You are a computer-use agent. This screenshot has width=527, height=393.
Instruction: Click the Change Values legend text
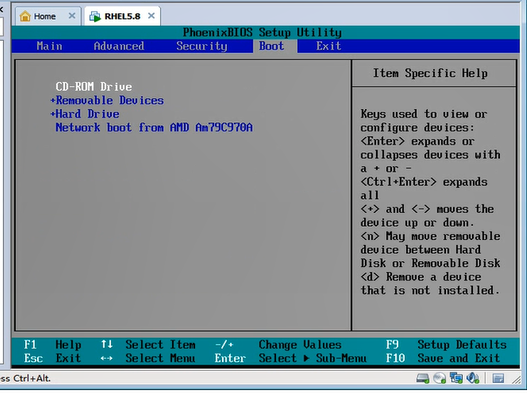[300, 345]
